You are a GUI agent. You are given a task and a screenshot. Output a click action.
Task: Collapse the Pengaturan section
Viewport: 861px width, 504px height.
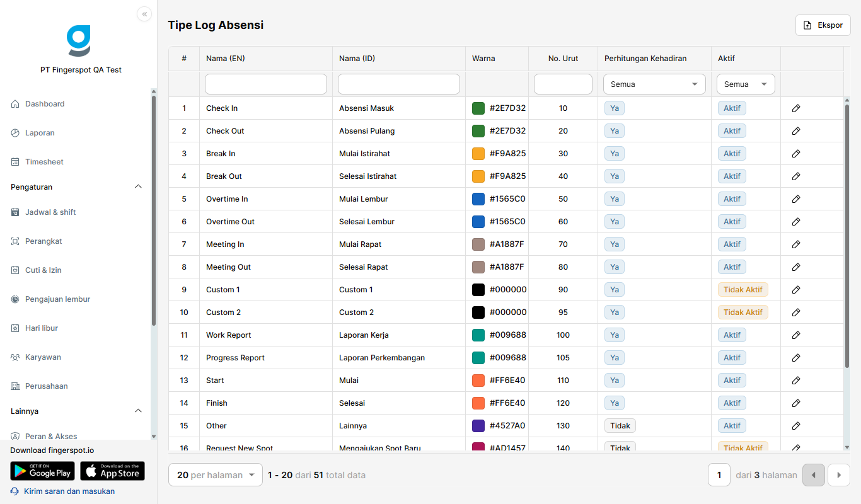click(139, 187)
